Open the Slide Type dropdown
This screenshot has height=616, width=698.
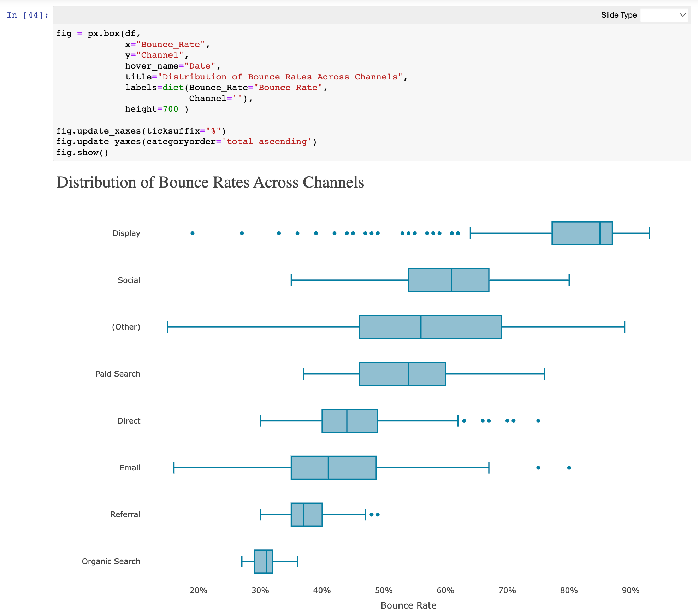664,15
